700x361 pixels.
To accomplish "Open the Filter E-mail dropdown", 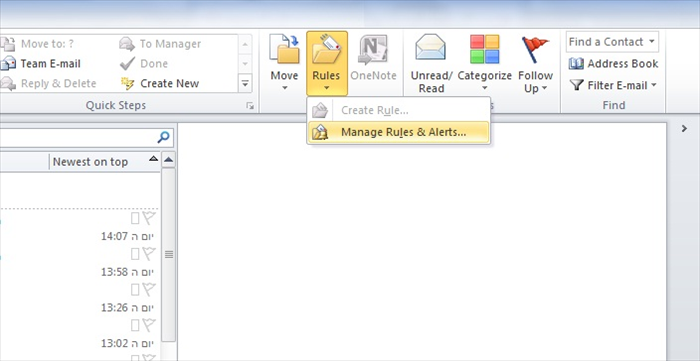I will tap(613, 85).
